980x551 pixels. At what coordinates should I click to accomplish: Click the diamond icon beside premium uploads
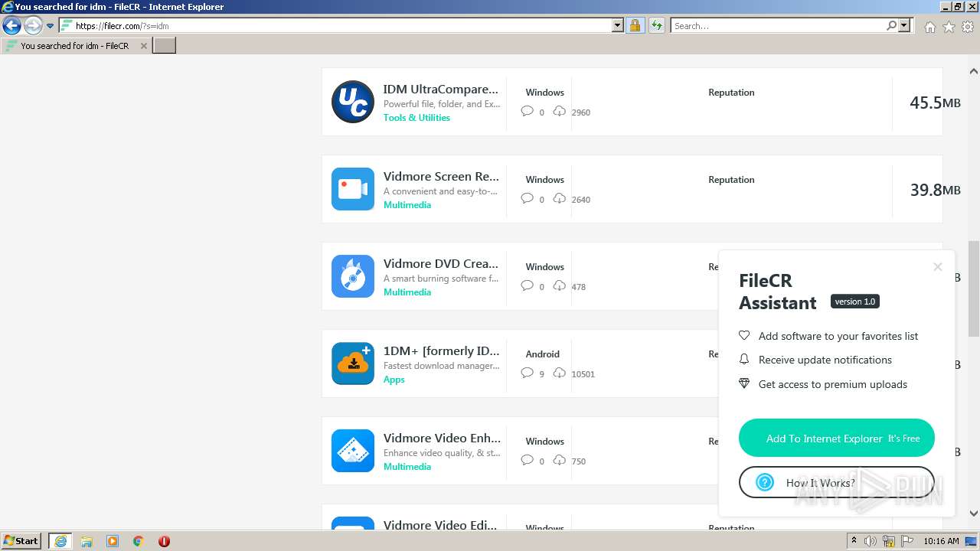(x=744, y=383)
